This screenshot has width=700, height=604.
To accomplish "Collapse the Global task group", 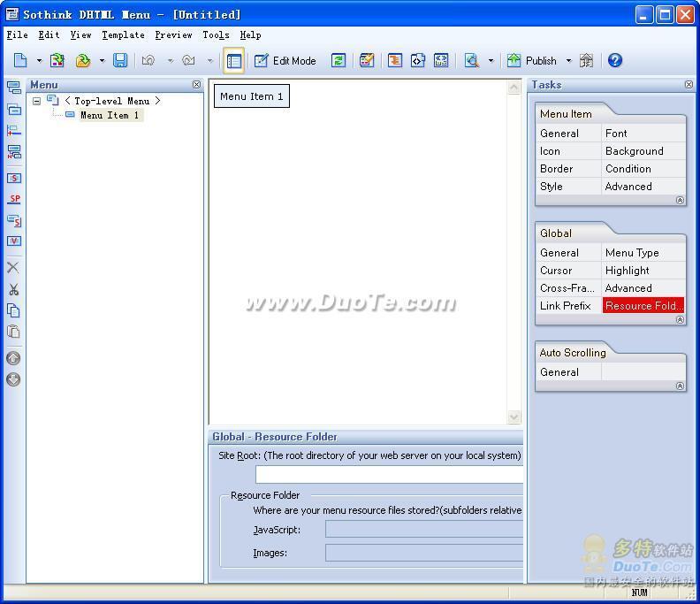I will pos(680,319).
